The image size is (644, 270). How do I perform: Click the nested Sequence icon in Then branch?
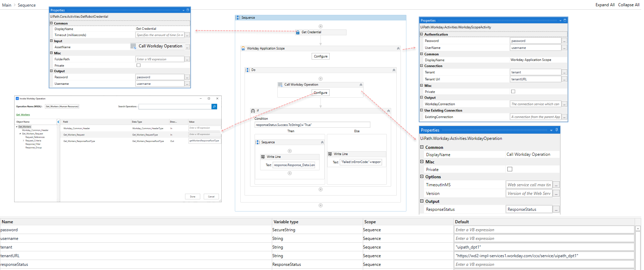(x=258, y=142)
